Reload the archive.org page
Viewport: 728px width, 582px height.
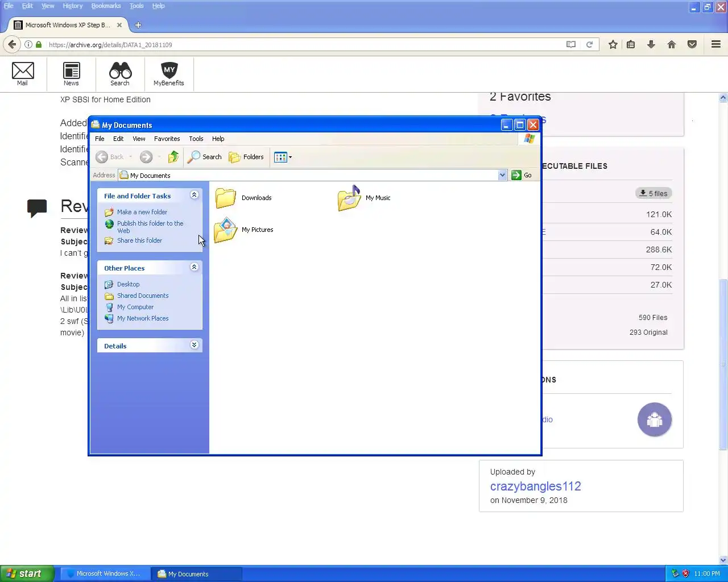[x=590, y=44]
